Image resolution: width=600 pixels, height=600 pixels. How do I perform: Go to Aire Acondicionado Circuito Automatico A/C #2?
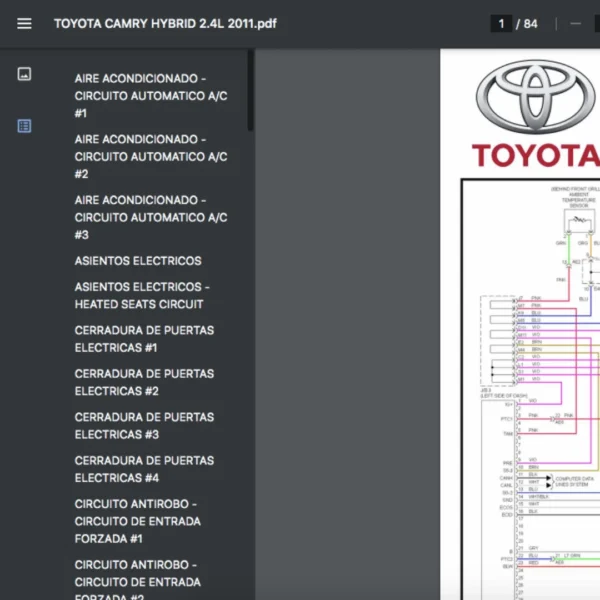pos(150,157)
